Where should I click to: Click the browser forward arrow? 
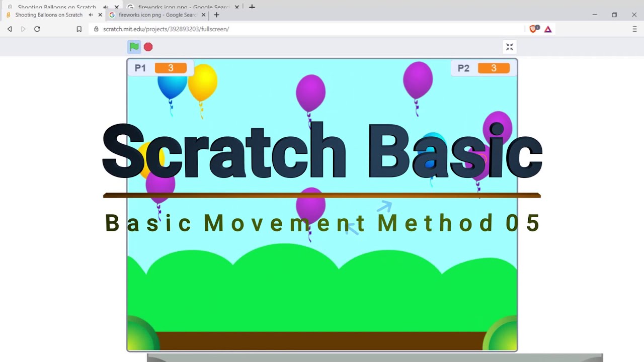[x=23, y=29]
